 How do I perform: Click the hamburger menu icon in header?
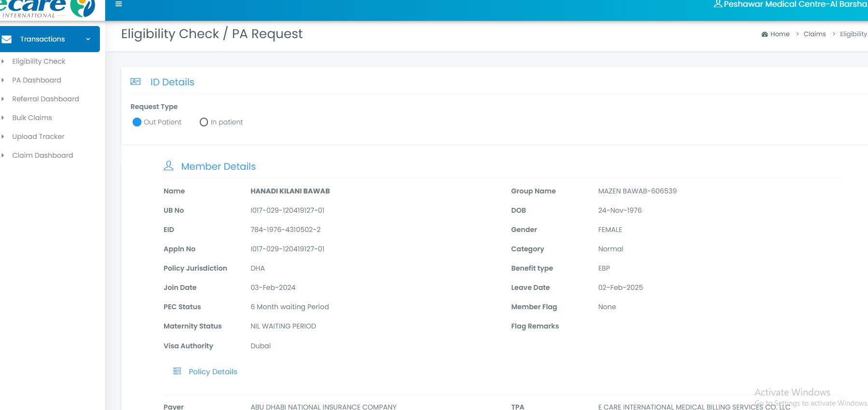119,4
